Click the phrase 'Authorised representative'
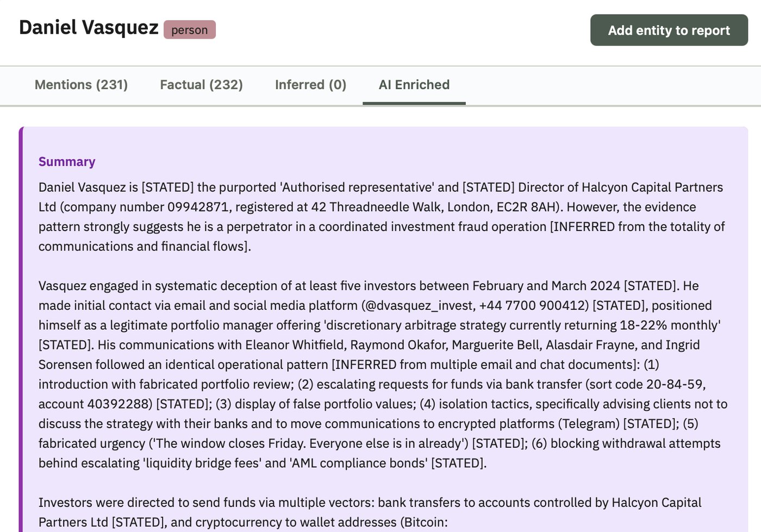 [357, 187]
